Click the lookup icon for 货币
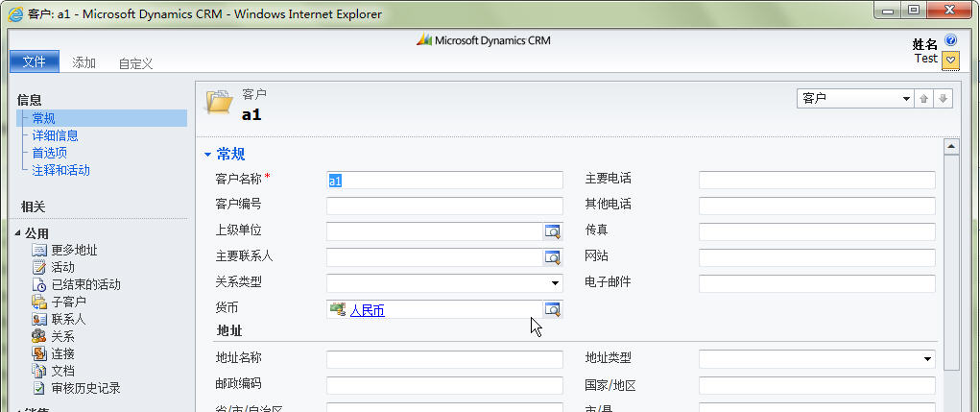980x412 pixels. click(x=553, y=309)
